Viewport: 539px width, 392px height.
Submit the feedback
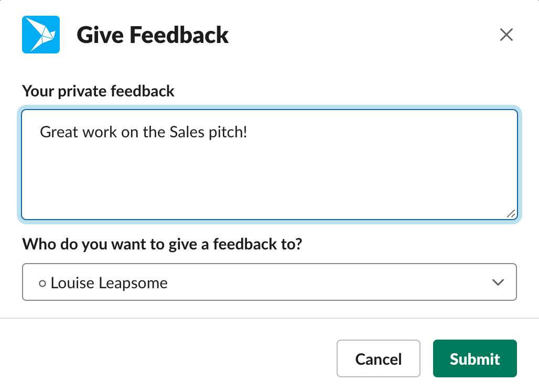[x=475, y=358]
